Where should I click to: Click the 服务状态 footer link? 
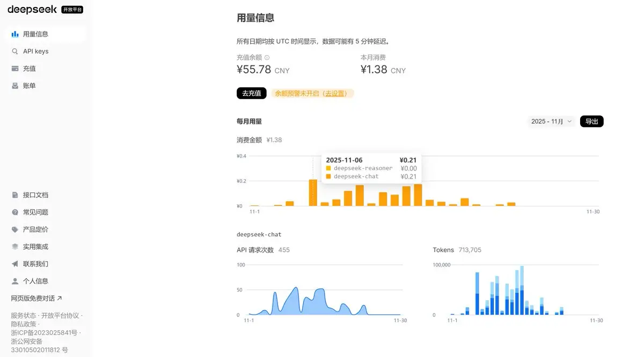coord(24,315)
